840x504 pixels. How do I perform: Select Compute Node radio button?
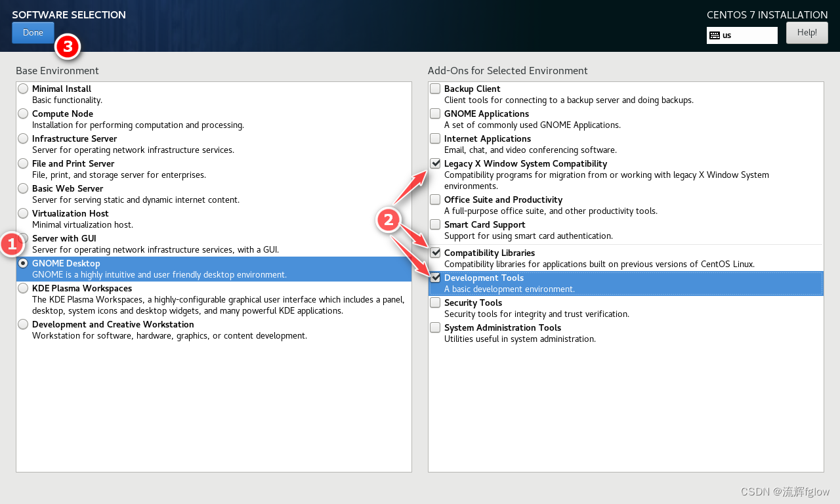tap(24, 114)
